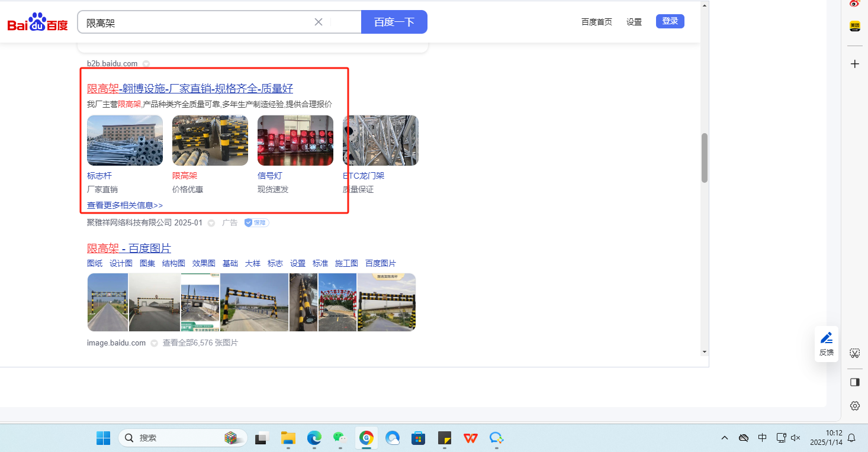Select the 图集 image category
The height and width of the screenshot is (452, 868).
147,263
